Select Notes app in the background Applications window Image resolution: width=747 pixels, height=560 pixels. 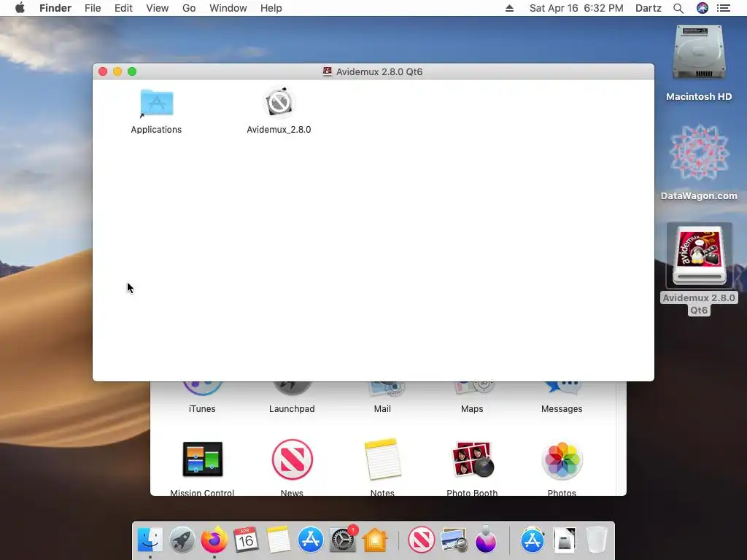click(x=382, y=459)
